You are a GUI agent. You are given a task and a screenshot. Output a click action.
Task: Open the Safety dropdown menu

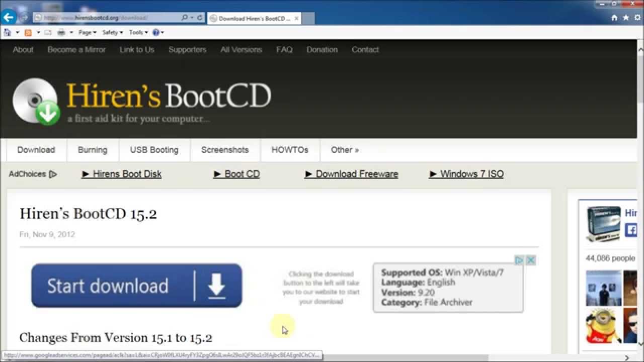point(112,33)
